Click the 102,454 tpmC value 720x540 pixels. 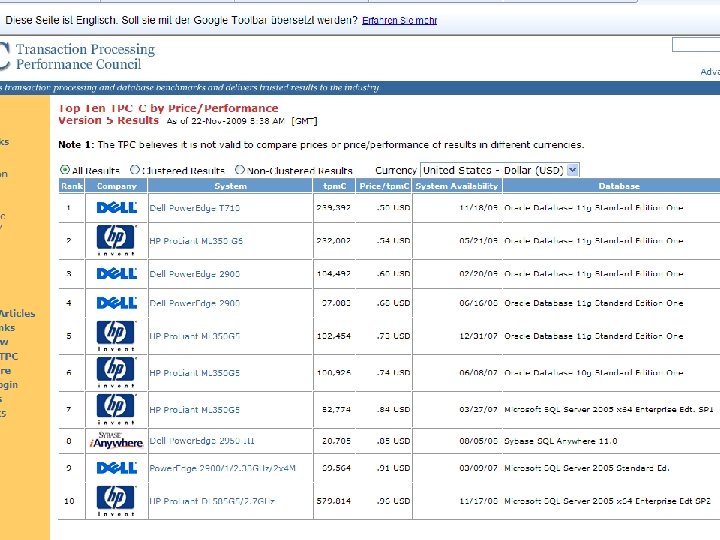[334, 336]
